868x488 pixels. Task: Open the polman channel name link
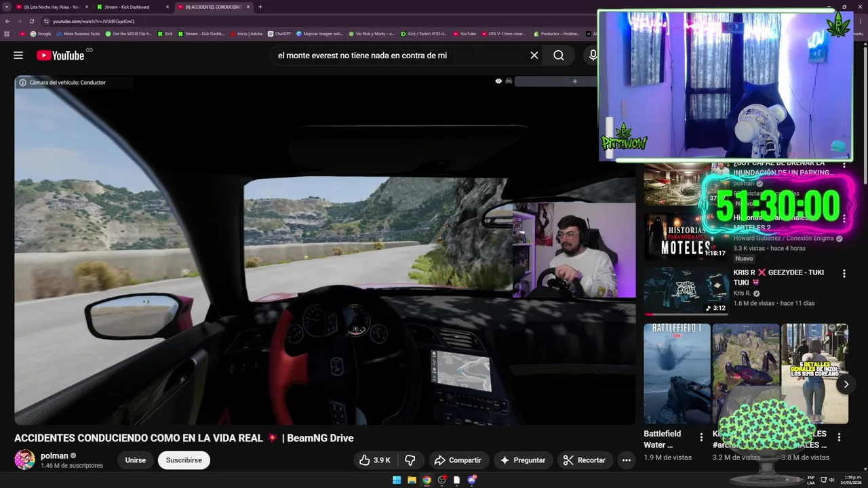(x=54, y=455)
